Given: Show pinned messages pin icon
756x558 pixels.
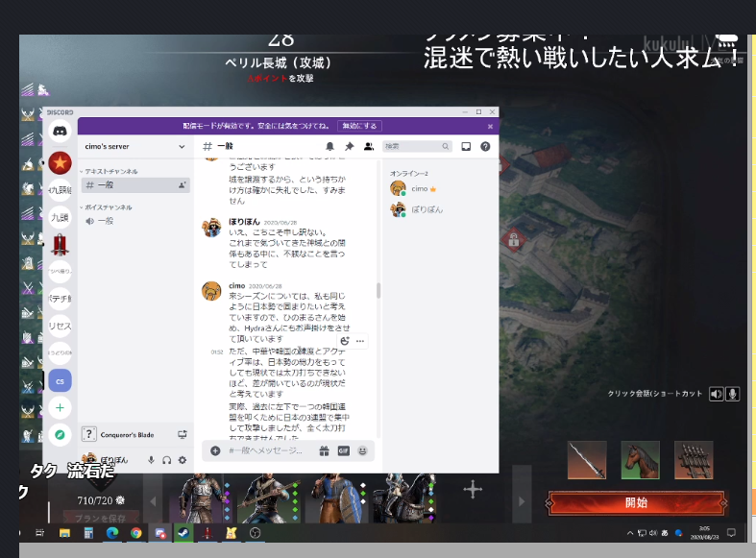Looking at the screenshot, I should pyautogui.click(x=349, y=147).
